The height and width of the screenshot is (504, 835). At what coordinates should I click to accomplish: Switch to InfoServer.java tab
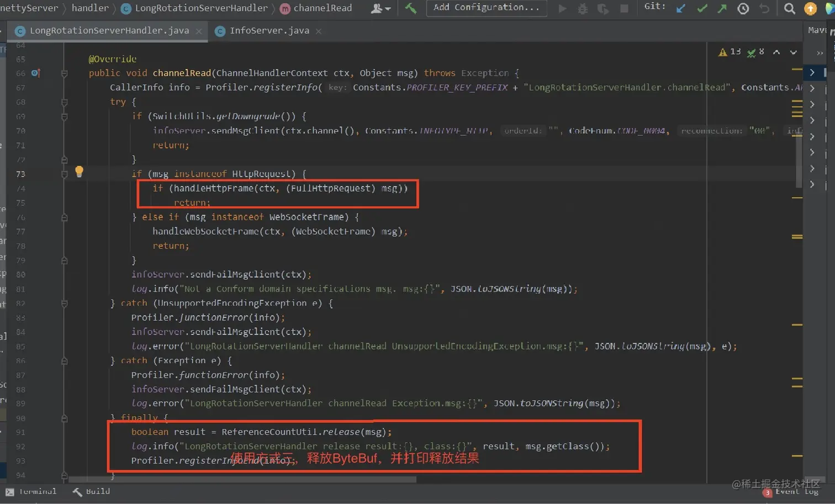tap(269, 31)
